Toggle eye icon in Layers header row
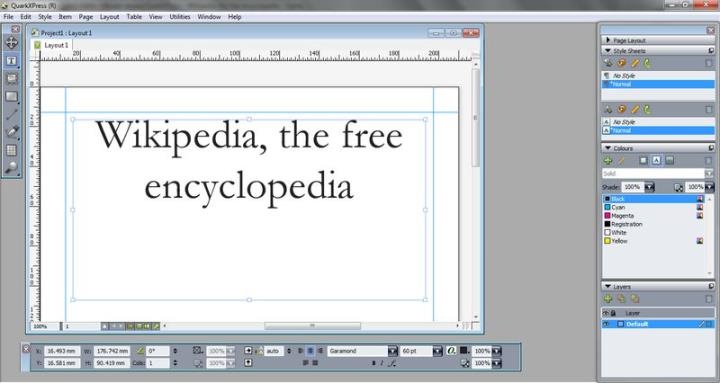 tap(605, 313)
